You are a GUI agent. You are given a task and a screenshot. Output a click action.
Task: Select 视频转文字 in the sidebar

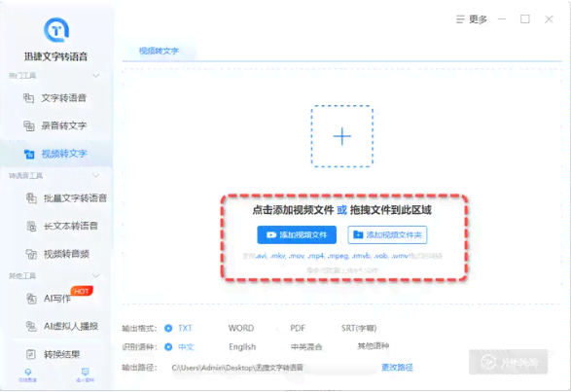[x=55, y=154]
